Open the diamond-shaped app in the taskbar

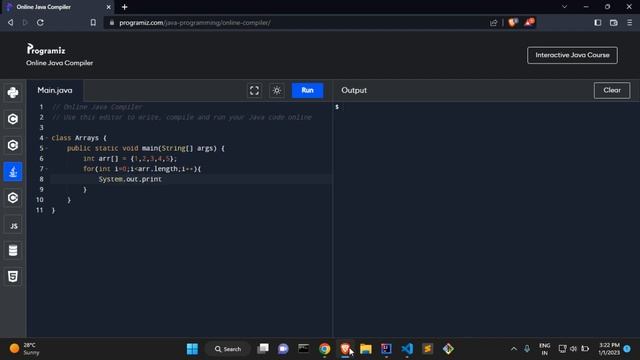point(448,349)
